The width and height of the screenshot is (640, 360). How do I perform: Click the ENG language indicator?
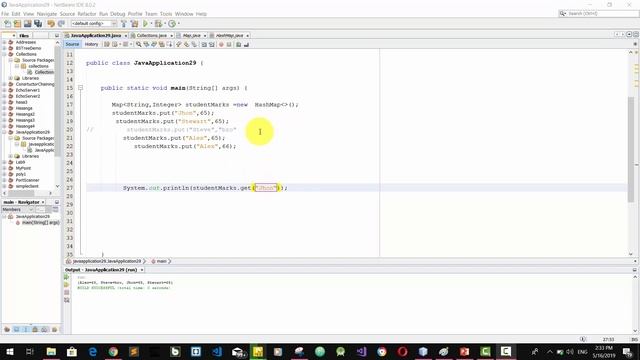(x=582, y=351)
